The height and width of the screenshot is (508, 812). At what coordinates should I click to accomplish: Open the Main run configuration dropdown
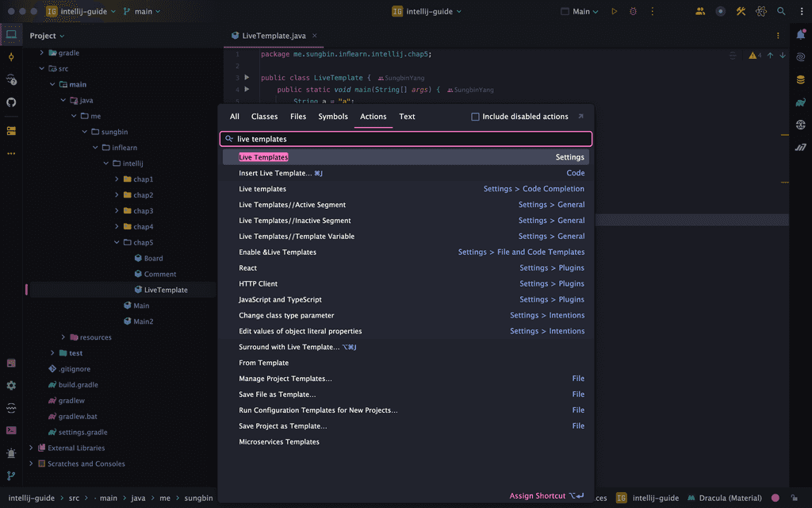click(580, 11)
